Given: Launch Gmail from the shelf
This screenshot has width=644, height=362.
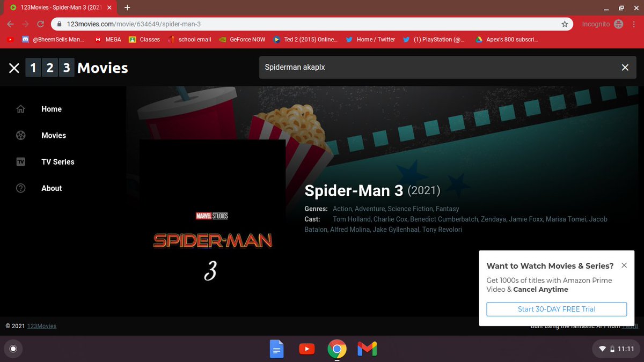Looking at the screenshot, I should tap(367, 349).
